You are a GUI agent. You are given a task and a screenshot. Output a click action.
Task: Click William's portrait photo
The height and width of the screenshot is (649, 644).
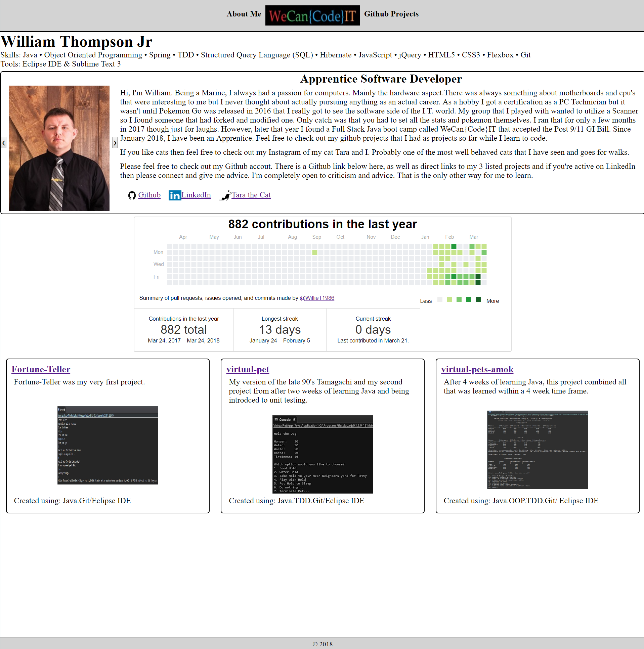59,148
